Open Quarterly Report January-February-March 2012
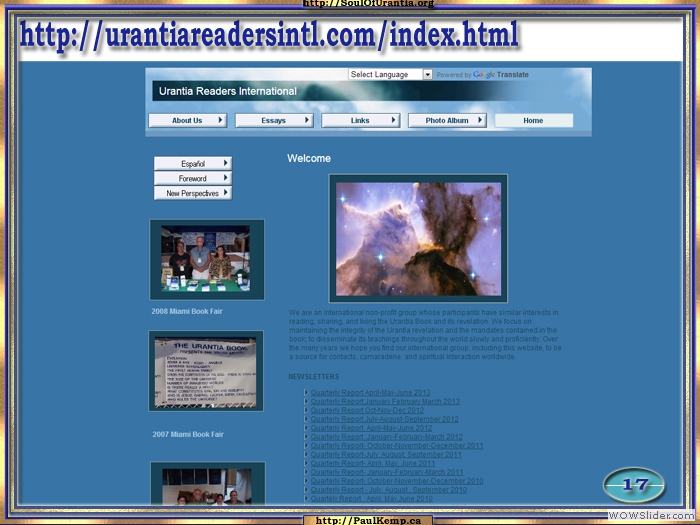 pyautogui.click(x=387, y=437)
